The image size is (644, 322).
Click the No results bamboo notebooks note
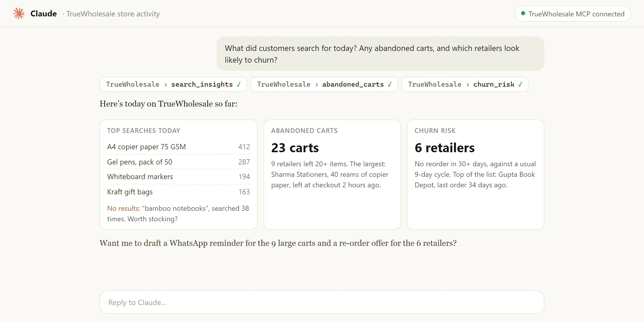(178, 214)
